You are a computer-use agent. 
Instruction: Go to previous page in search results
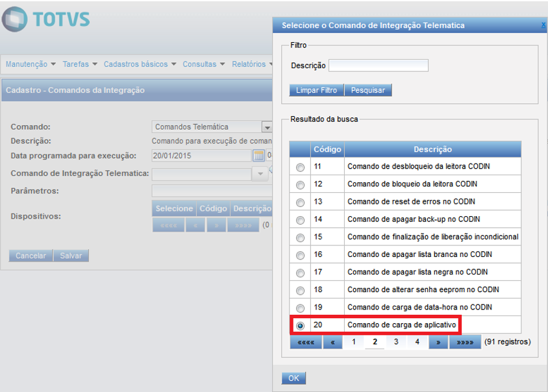click(x=332, y=342)
